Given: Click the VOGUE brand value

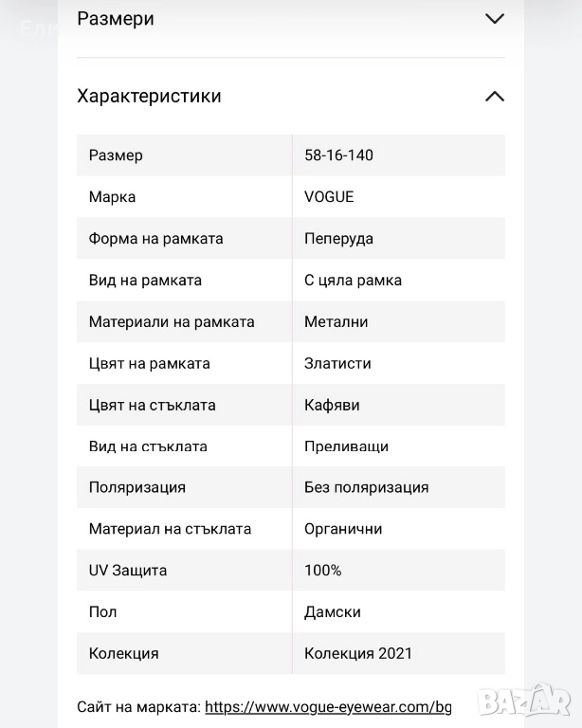Looking at the screenshot, I should [x=329, y=197].
